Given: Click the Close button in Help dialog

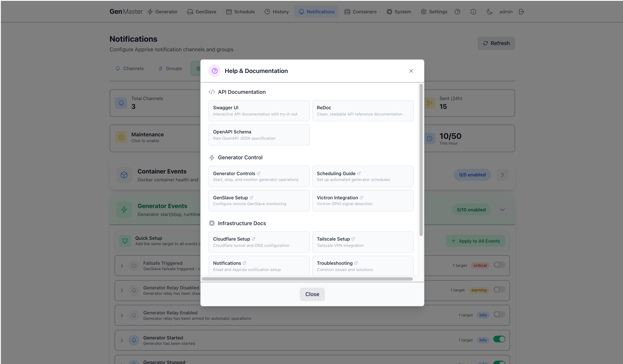Looking at the screenshot, I should 312,294.
